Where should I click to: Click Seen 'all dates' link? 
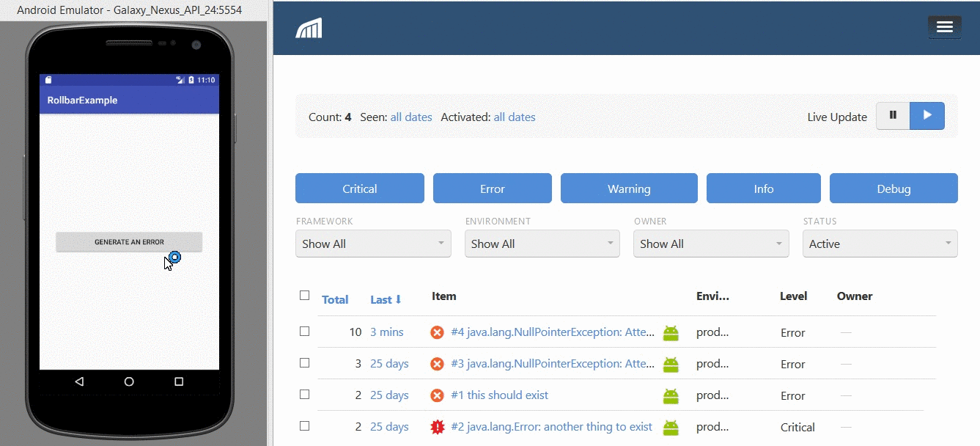411,117
